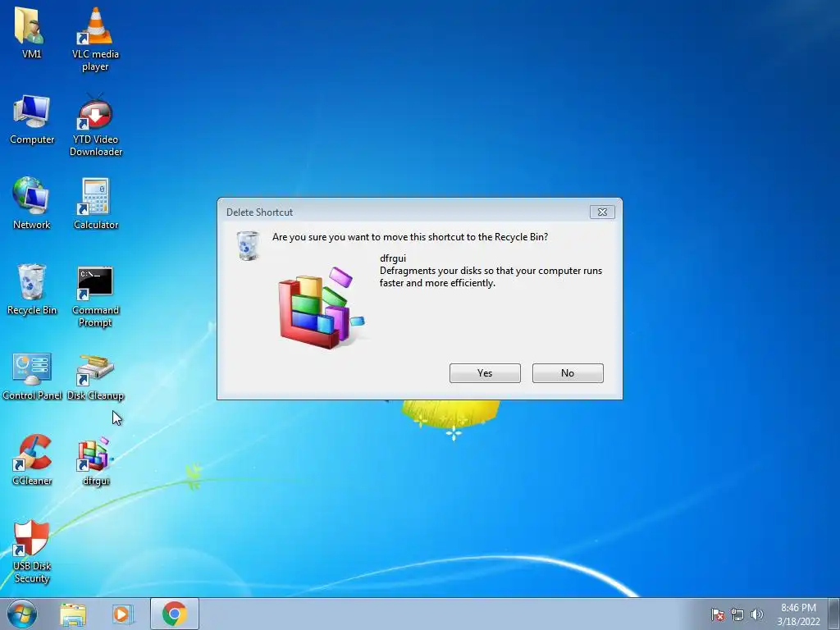The image size is (840, 630).
Task: Click the 'Defragments your disks' description text
Action: pyautogui.click(x=491, y=277)
